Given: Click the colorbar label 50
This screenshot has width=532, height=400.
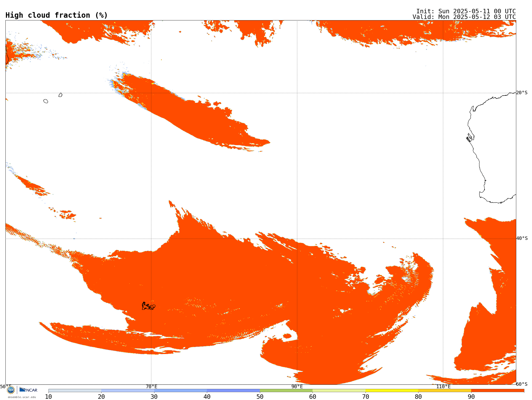Looking at the screenshot, I should [x=260, y=397].
